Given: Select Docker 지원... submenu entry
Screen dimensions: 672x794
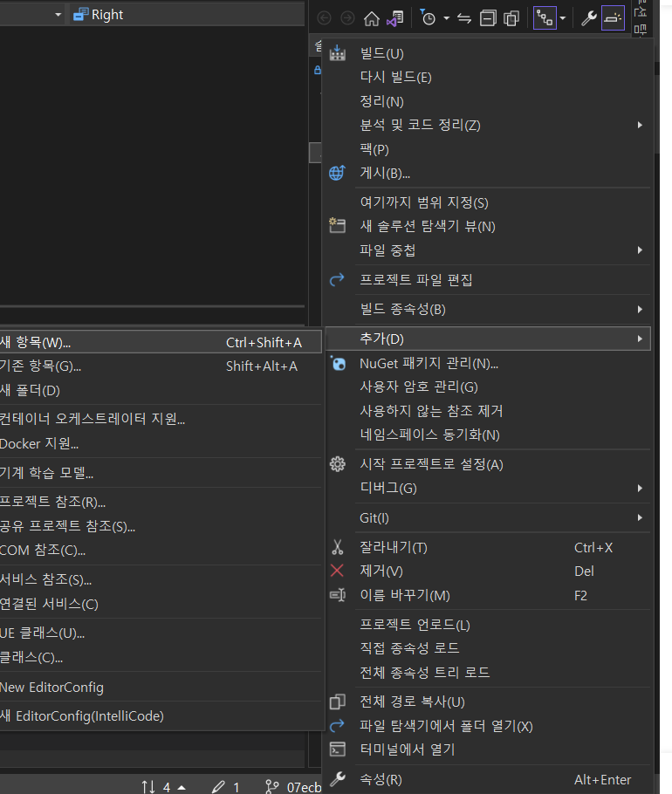Looking at the screenshot, I should 161,443.
